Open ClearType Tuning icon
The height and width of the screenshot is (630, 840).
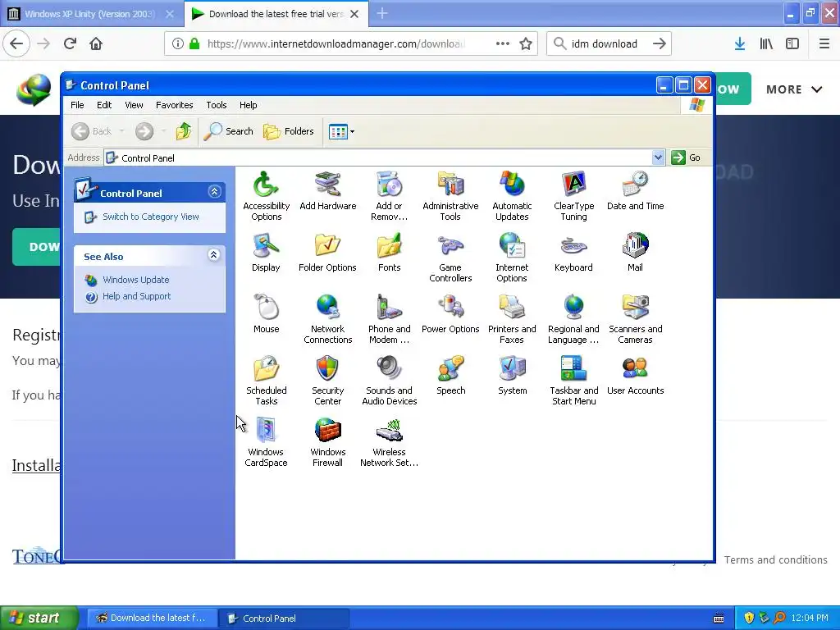pyautogui.click(x=573, y=196)
